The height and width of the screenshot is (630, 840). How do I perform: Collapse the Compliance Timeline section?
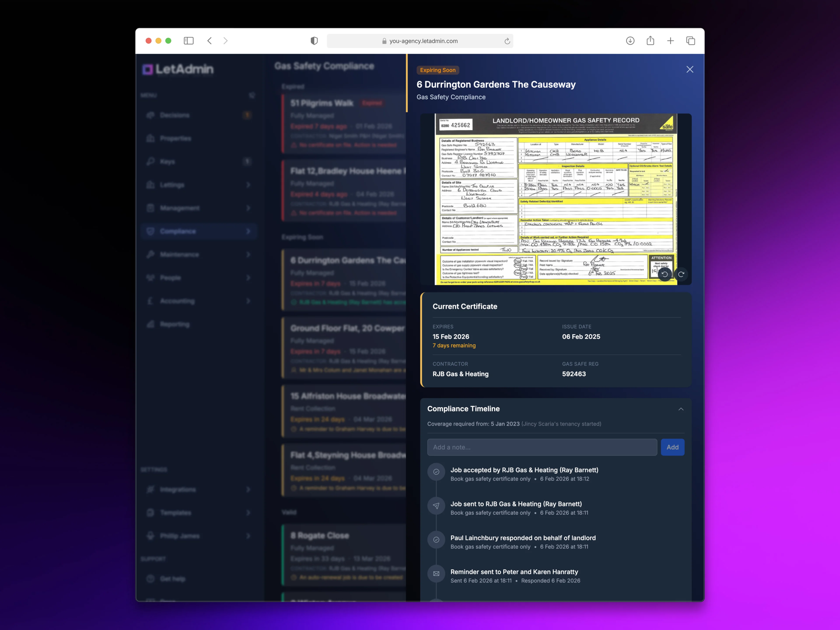pos(681,409)
